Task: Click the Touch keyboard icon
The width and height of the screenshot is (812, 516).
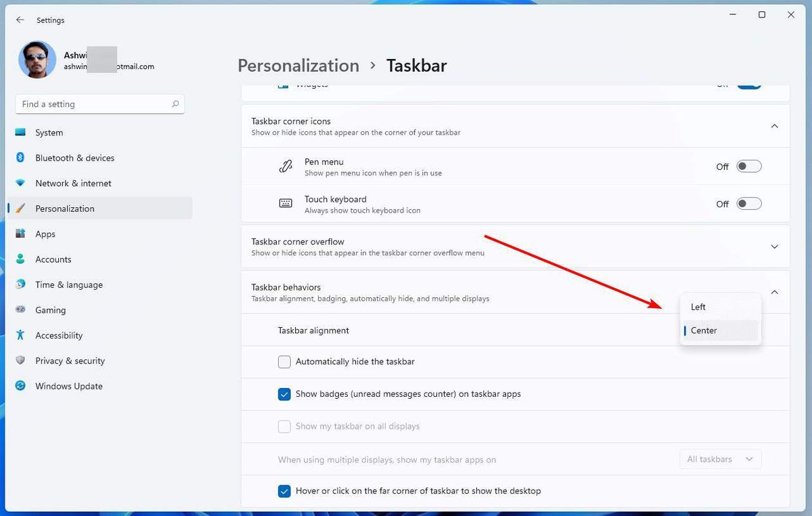Action: pos(286,204)
